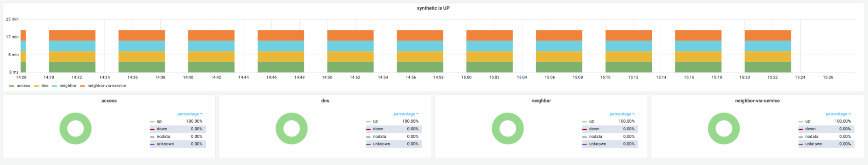Click the blue bar segment near 15:16
This screenshot has height=165, width=868.
[698, 46]
